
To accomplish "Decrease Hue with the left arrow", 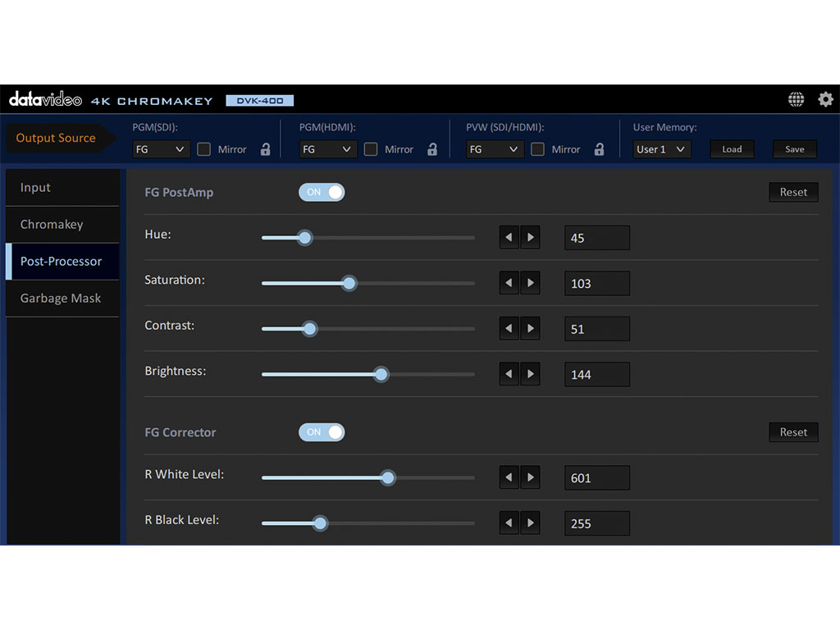I will (509, 238).
